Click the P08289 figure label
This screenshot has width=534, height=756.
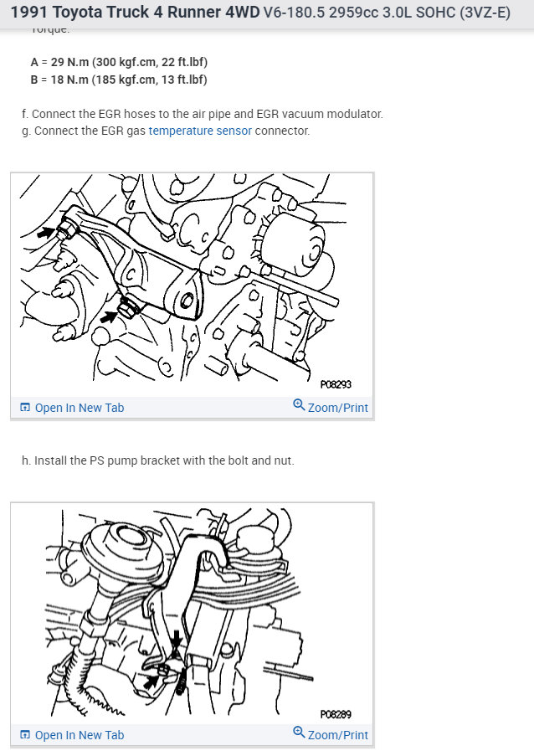click(336, 714)
